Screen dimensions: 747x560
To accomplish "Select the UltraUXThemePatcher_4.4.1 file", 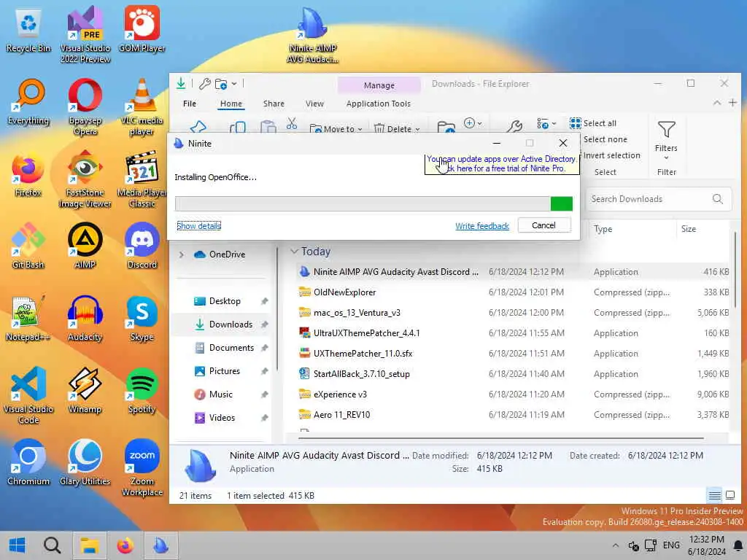I will [x=513, y=333].
